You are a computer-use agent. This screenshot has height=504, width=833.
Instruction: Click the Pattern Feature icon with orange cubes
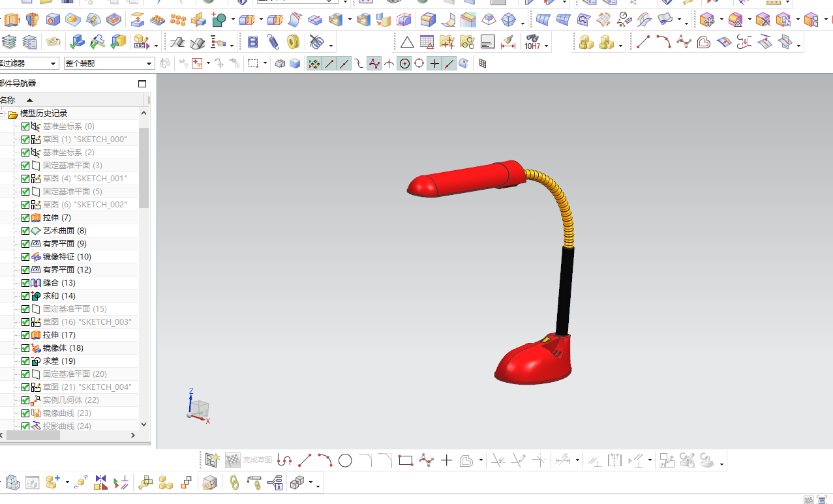click(177, 20)
